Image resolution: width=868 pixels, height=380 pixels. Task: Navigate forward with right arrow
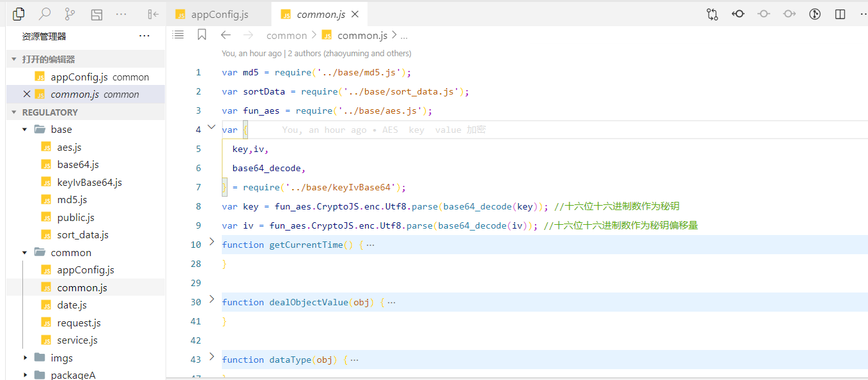(249, 35)
